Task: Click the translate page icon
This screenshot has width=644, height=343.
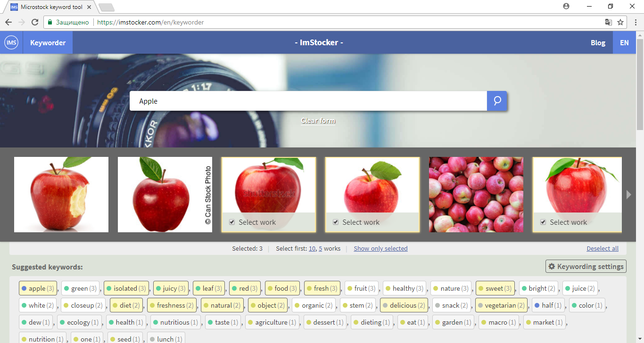Action: click(x=609, y=22)
